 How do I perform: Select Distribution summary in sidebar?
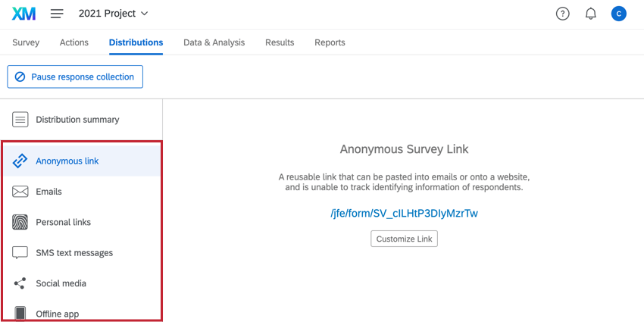click(x=81, y=120)
